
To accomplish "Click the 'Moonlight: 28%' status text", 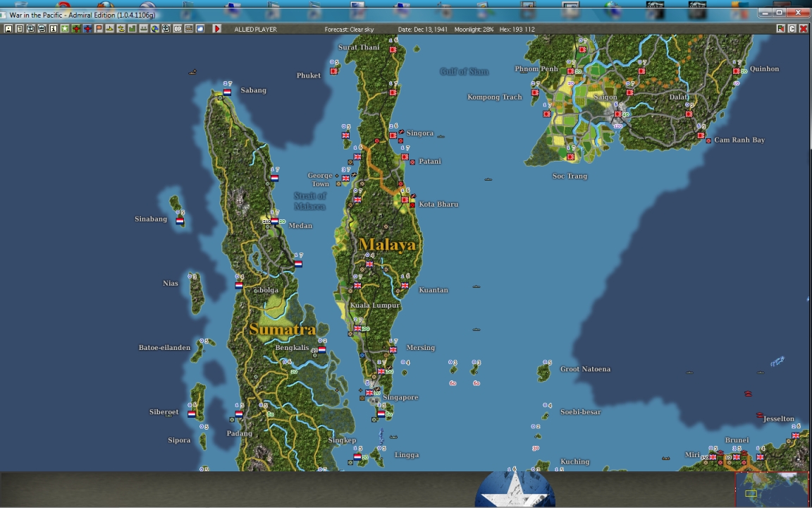I will click(474, 29).
